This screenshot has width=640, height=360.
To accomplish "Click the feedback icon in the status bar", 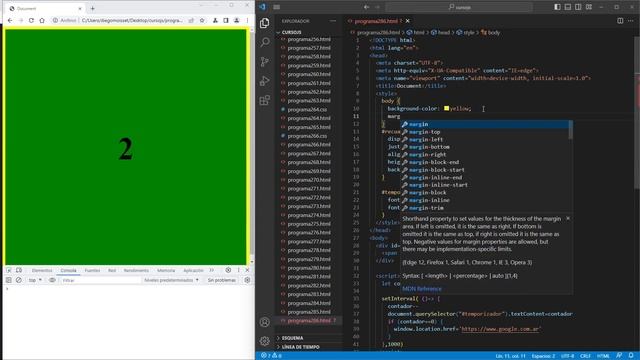I will (x=619, y=356).
